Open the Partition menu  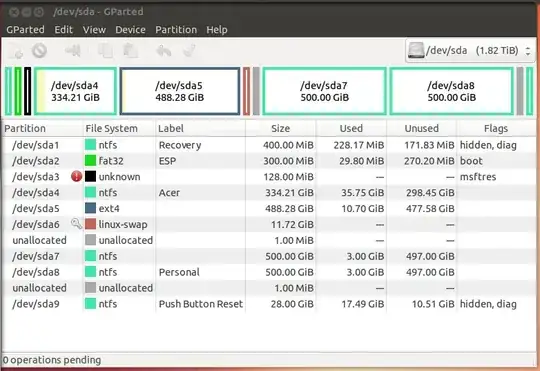click(176, 30)
